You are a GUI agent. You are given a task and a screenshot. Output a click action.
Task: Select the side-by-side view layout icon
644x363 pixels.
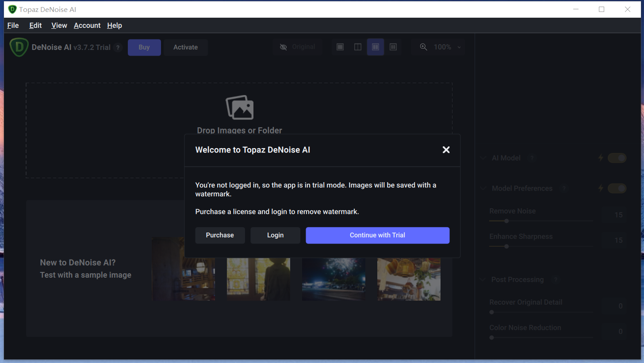pyautogui.click(x=376, y=47)
